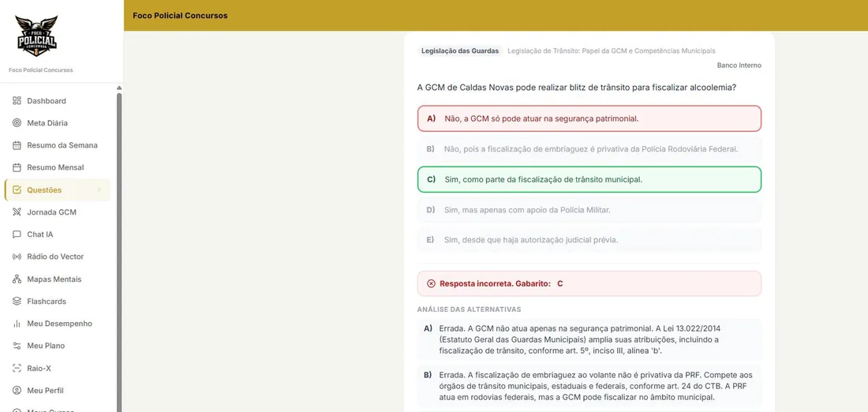Click the Resumo Mensal calendar icon

17,167
